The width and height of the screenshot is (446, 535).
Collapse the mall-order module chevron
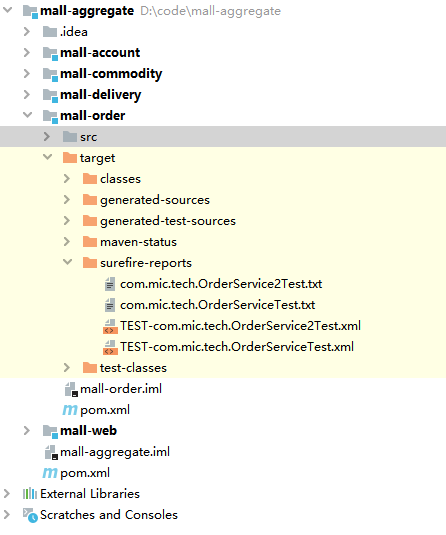pyautogui.click(x=27, y=115)
